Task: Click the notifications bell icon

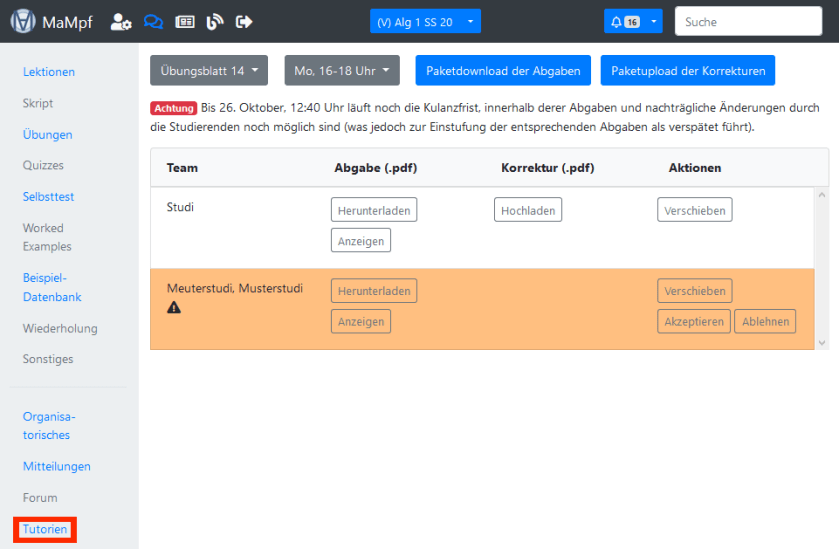Action: pos(618,22)
